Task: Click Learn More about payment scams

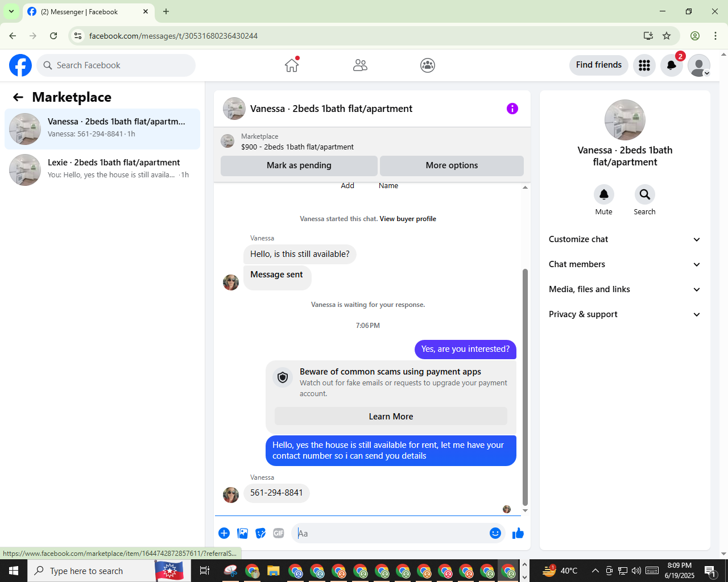Action: point(391,417)
